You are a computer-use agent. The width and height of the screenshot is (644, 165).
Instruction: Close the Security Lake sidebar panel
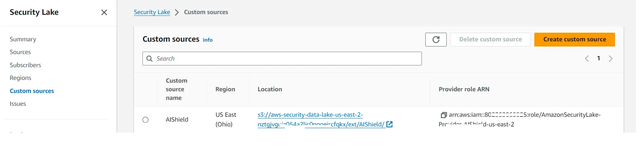pyautogui.click(x=104, y=12)
